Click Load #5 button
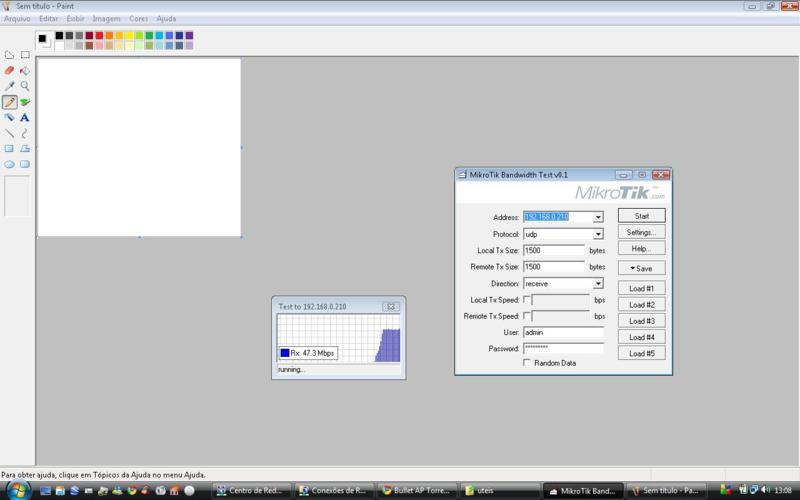 (x=641, y=354)
